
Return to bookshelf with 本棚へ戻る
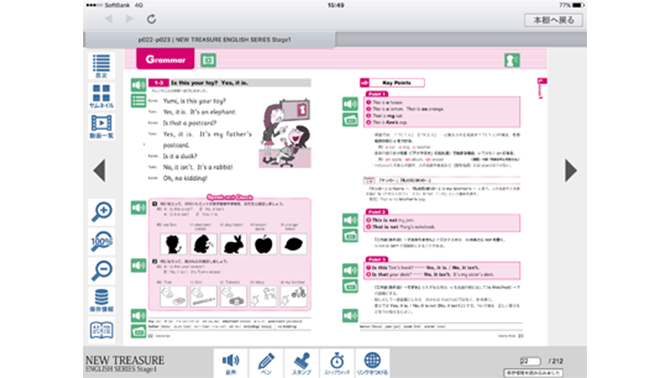pyautogui.click(x=553, y=20)
